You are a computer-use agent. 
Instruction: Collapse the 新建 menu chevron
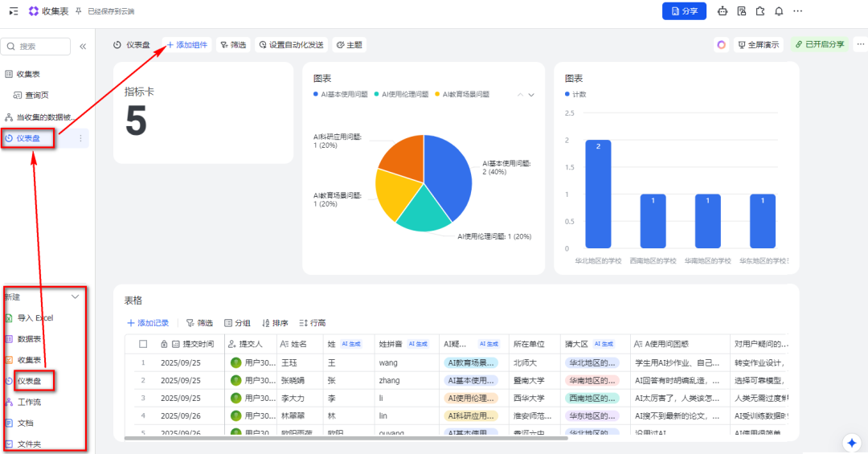(76, 297)
